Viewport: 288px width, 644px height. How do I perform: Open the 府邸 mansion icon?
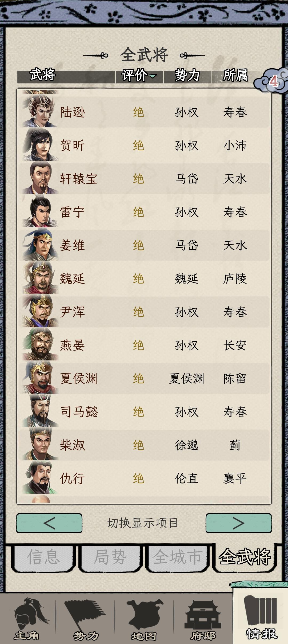[203, 618]
